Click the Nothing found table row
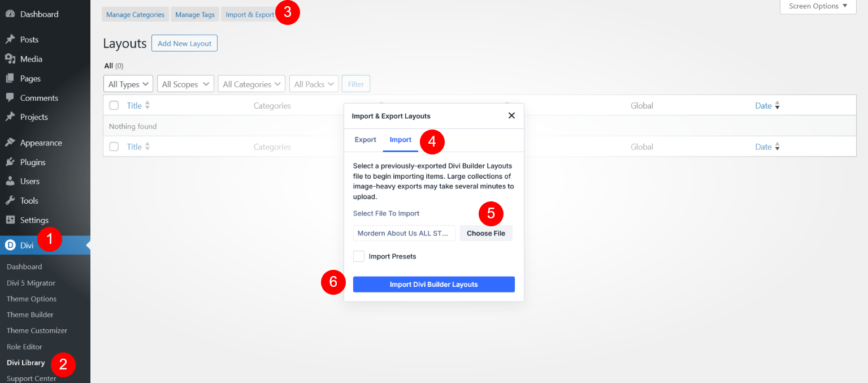 pos(480,126)
